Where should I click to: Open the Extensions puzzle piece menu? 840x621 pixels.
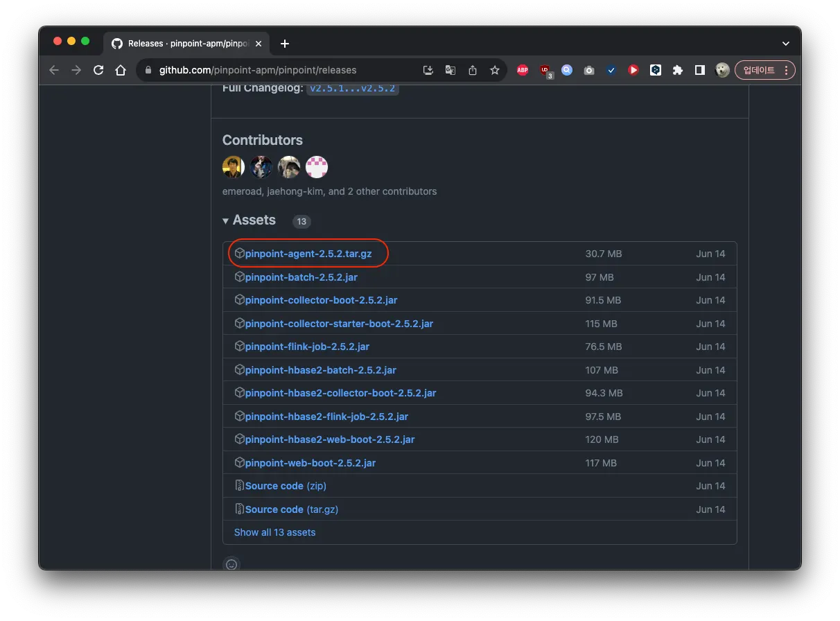pyautogui.click(x=678, y=70)
